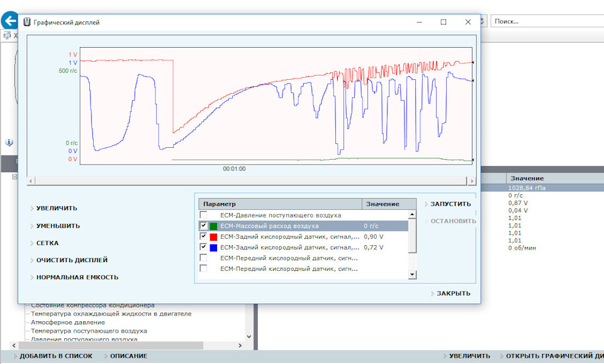Click the 00:01:00 time label
The width and height of the screenshot is (604, 364).
(x=234, y=169)
